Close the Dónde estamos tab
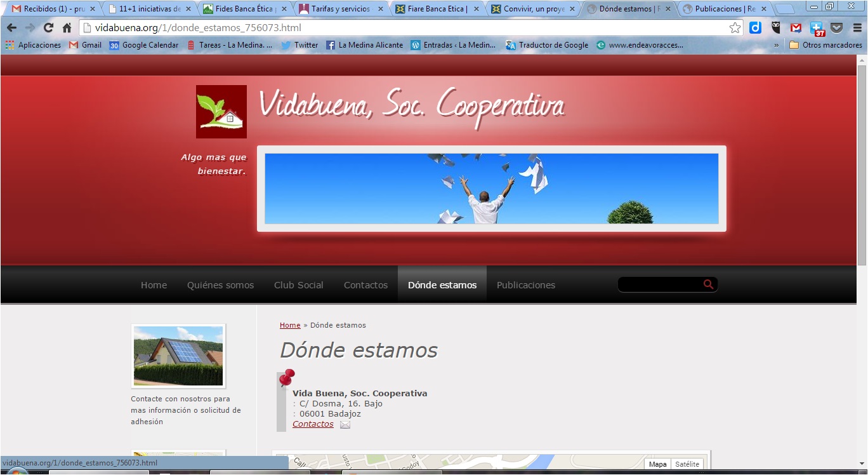Viewport: 868px width, 475px height. pos(667,10)
